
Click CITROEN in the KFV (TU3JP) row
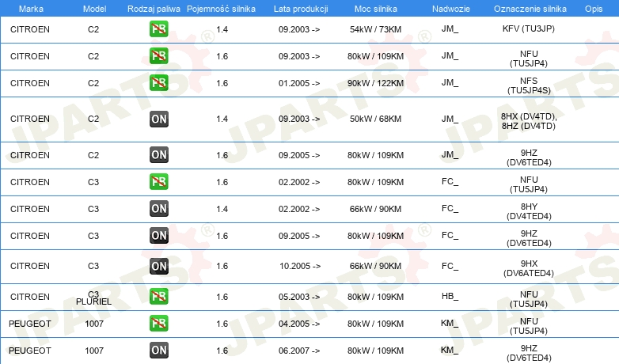[x=30, y=29]
